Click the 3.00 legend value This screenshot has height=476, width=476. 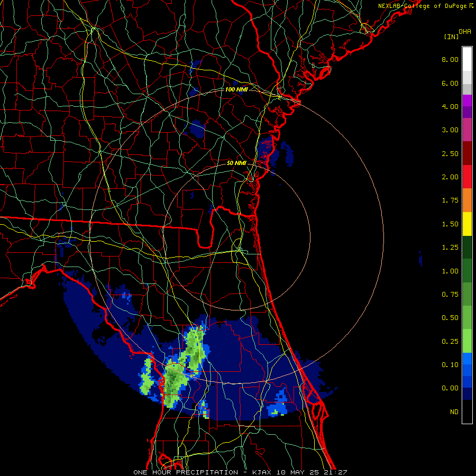tap(450, 130)
